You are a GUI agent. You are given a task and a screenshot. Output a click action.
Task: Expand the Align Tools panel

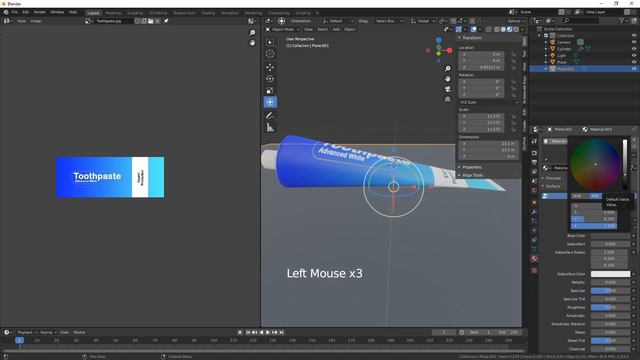click(471, 175)
